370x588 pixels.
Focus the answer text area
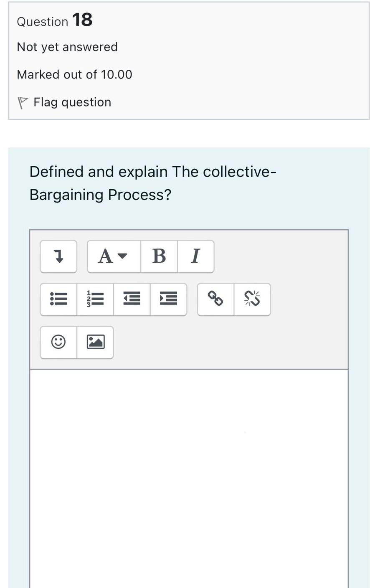189,479
